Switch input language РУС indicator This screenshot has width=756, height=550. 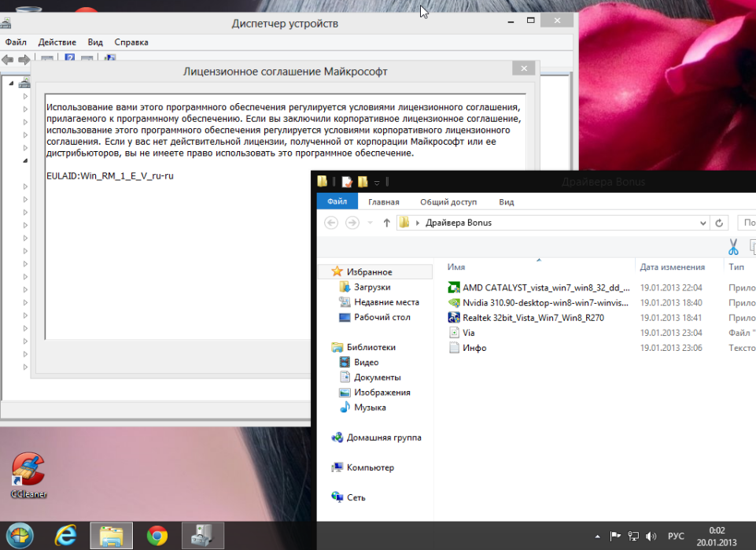point(676,536)
